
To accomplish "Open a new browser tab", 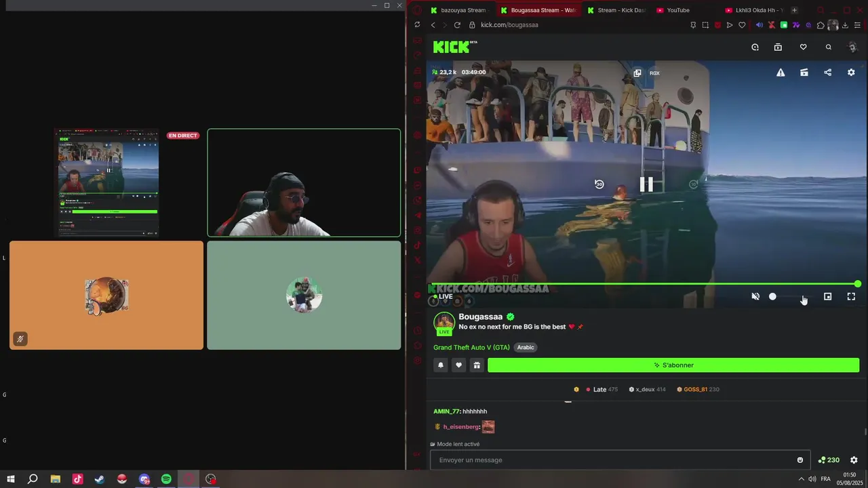I will tap(794, 10).
